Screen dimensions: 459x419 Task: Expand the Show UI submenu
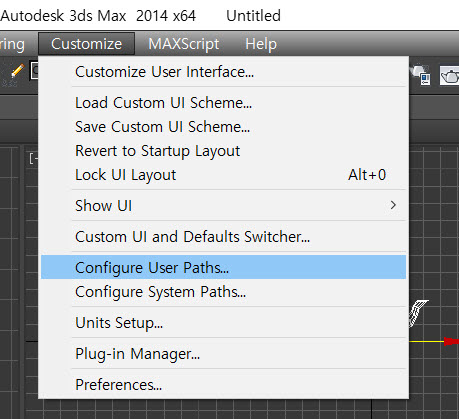tap(223, 205)
